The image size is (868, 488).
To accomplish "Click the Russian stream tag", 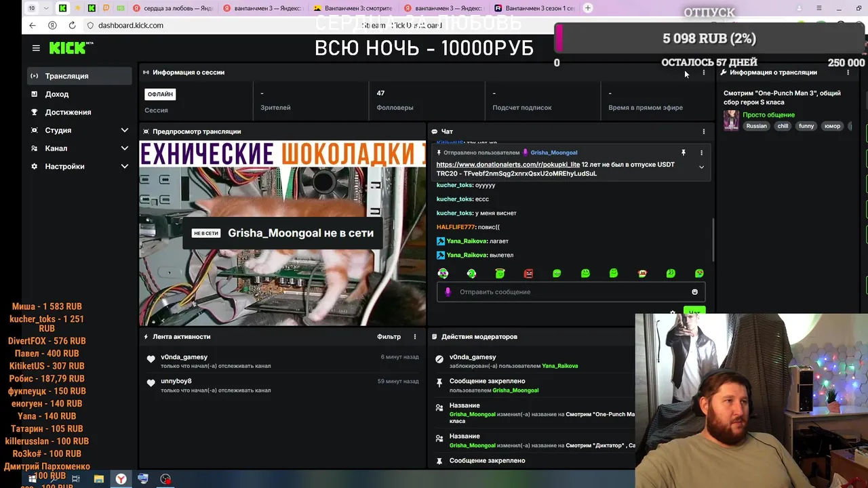I will pyautogui.click(x=756, y=126).
